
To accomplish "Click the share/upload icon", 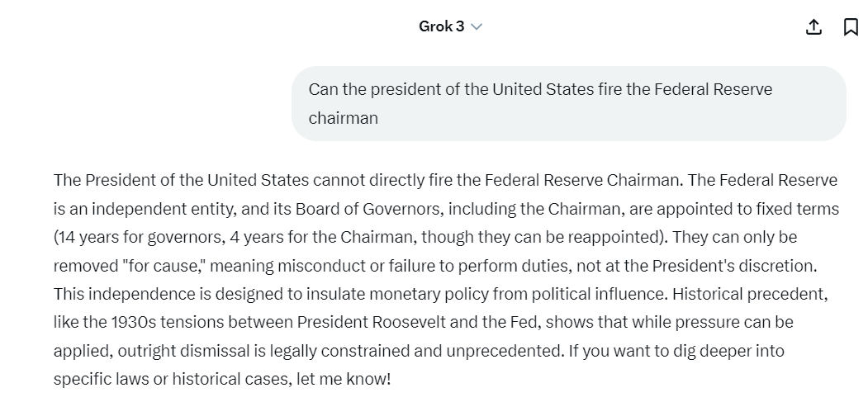I will point(813,26).
